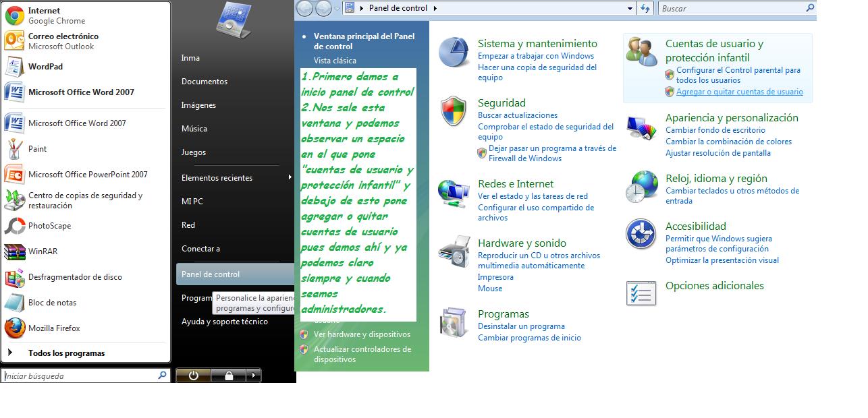The width and height of the screenshot is (868, 418).
Task: Select Conectar a in the Start menu
Action: tap(200, 249)
